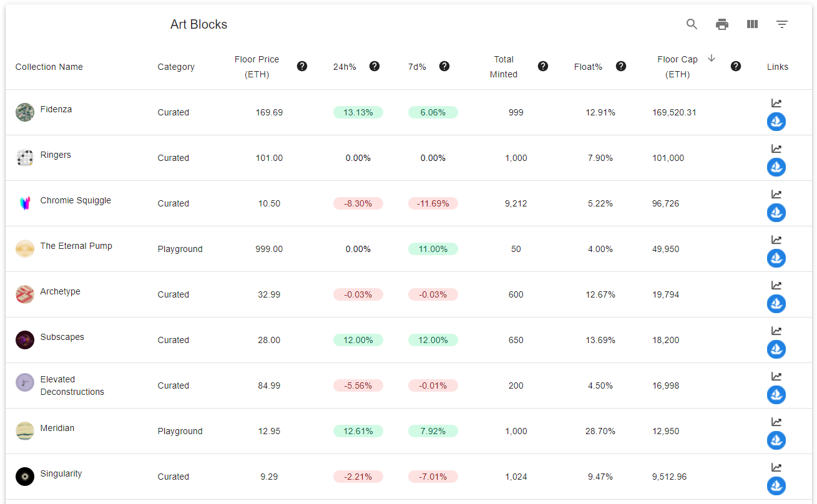
Task: Open the Fidenza collection link
Action: coord(56,109)
